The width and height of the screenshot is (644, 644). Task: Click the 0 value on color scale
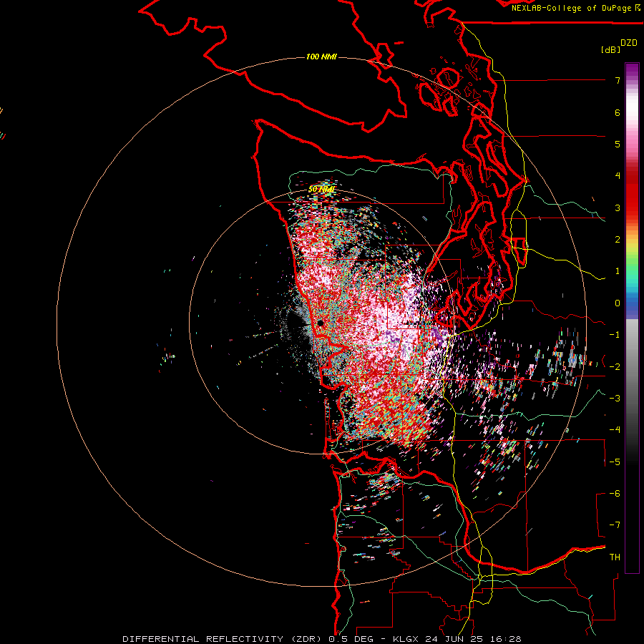tap(618, 303)
